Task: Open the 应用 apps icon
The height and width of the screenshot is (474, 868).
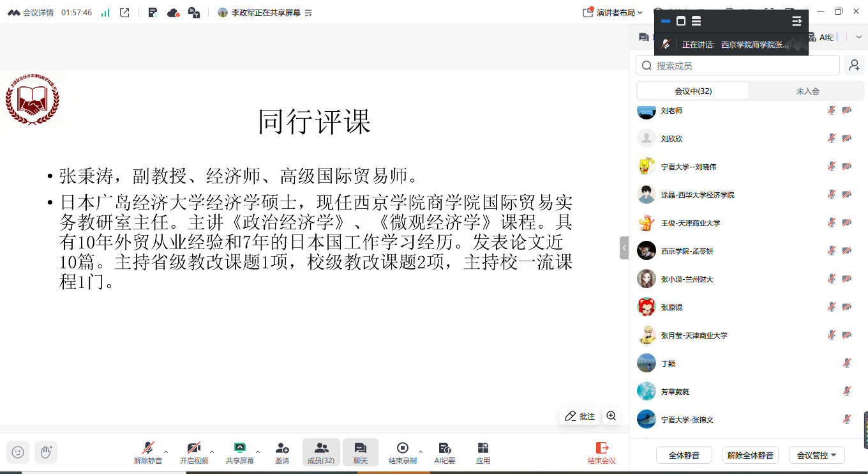Action: coord(483,452)
